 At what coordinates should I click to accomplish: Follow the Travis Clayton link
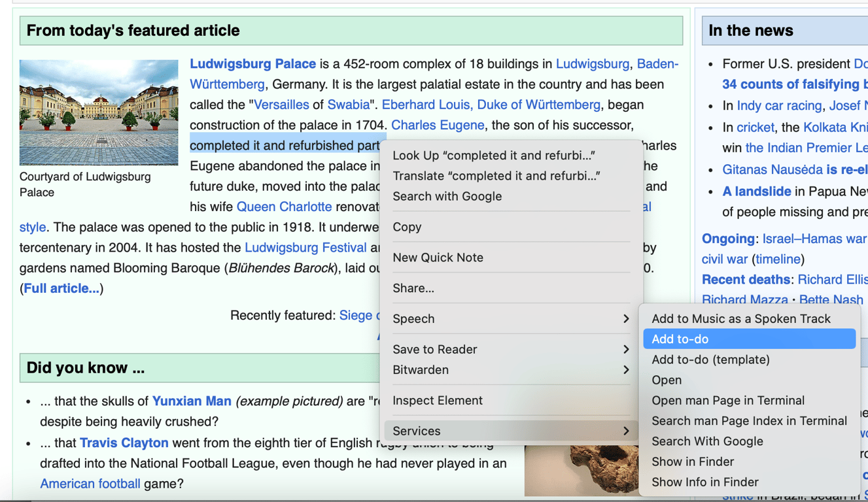point(124,443)
